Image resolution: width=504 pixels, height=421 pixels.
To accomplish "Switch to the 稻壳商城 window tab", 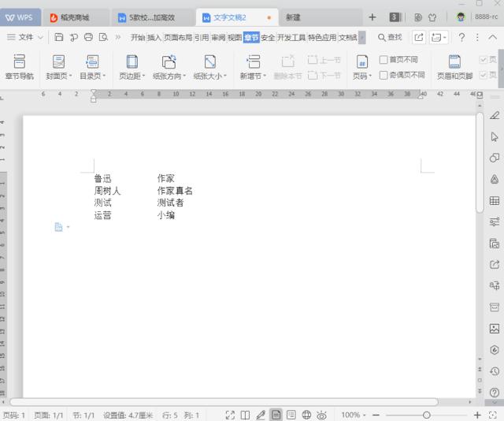I will coord(75,17).
